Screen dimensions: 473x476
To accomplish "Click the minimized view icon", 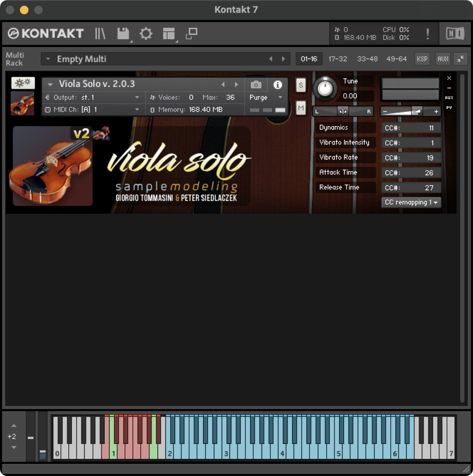I will (191, 33).
